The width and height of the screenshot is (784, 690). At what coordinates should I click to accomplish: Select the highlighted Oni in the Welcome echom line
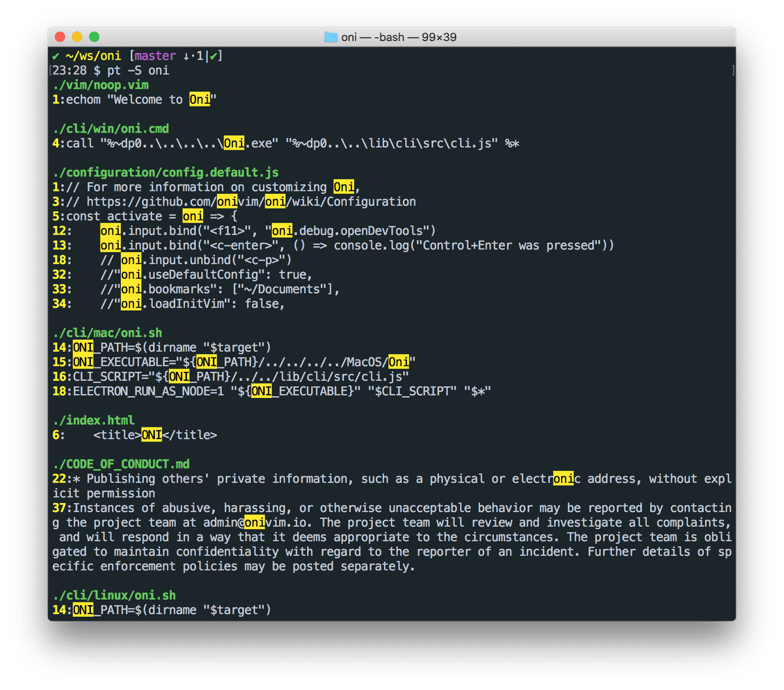200,99
